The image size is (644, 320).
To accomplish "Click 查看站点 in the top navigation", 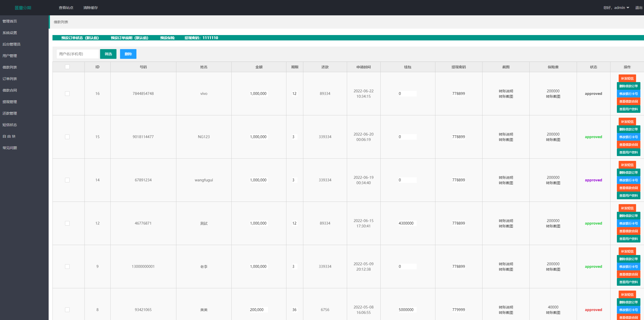I will pos(66,8).
